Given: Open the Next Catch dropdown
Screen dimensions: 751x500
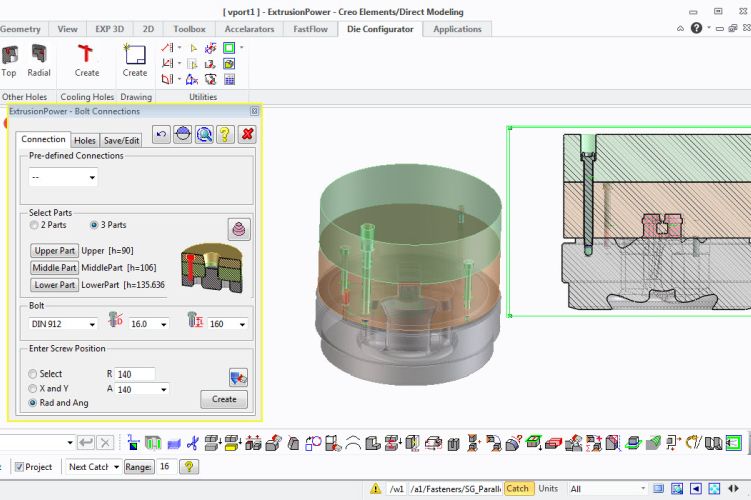Looking at the screenshot, I should (x=93, y=467).
